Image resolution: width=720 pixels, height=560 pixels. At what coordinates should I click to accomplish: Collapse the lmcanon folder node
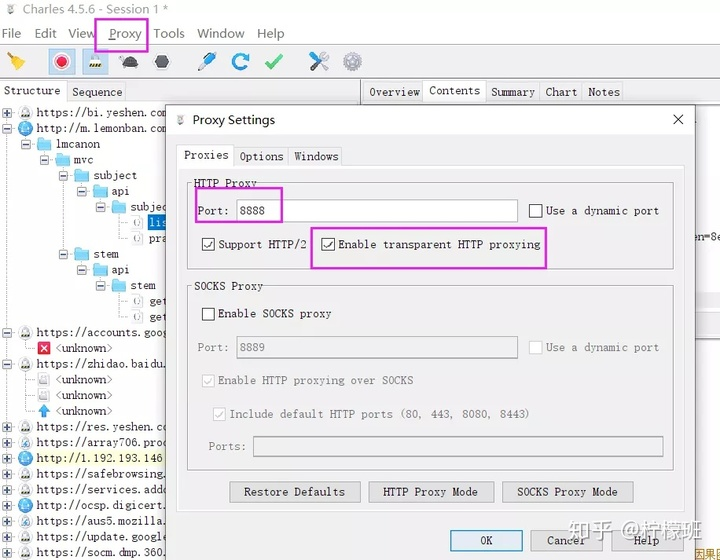pos(26,144)
